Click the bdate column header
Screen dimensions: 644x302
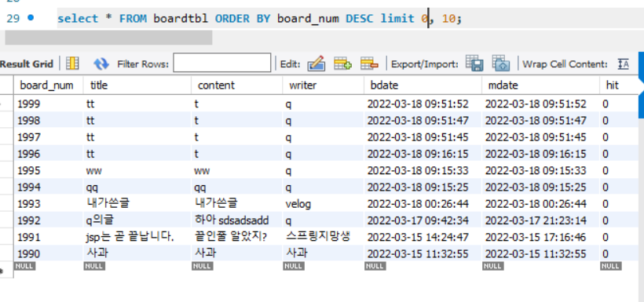(423, 86)
